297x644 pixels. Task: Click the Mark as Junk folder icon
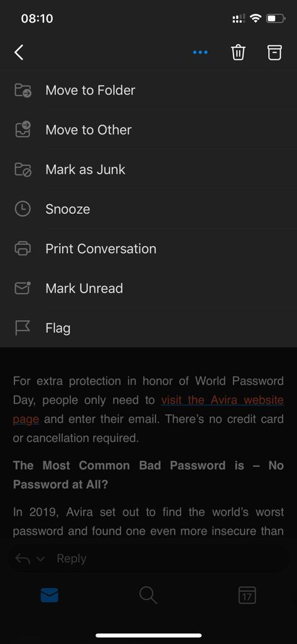[x=23, y=169]
